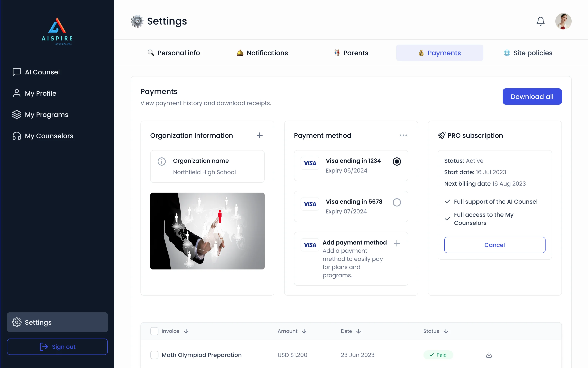This screenshot has width=588, height=368.
Task: Cancel the PRO subscription
Action: 495,245
